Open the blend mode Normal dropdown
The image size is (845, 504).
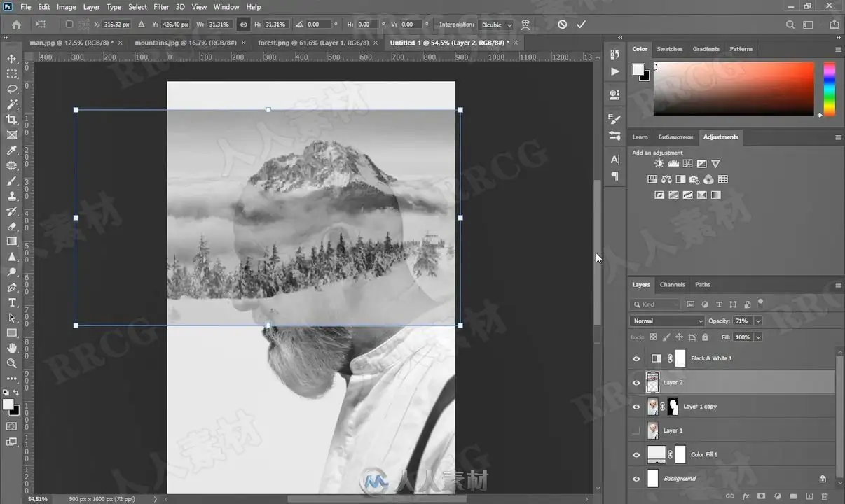(667, 321)
